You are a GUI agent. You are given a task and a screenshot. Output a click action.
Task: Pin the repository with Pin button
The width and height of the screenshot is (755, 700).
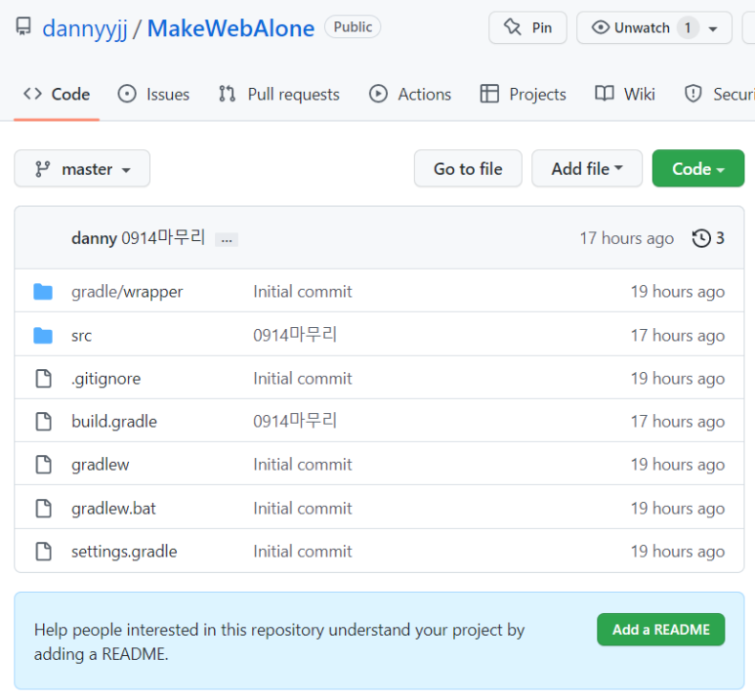527,27
